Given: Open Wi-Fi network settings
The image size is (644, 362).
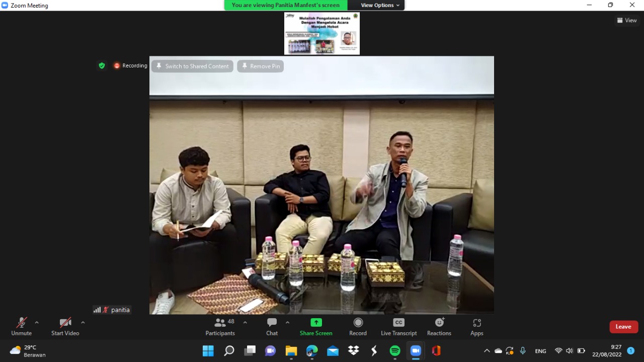Looking at the screenshot, I should pyautogui.click(x=558, y=351).
